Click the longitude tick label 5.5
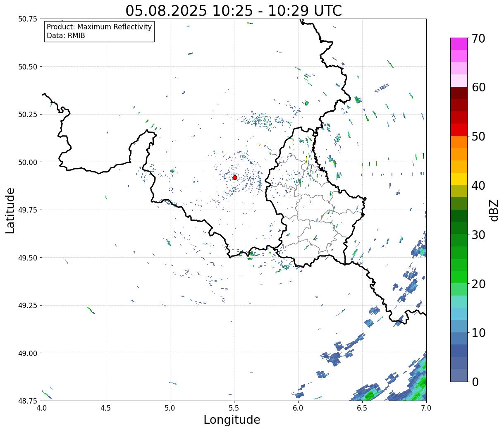This screenshot has width=504, height=430. (234, 408)
